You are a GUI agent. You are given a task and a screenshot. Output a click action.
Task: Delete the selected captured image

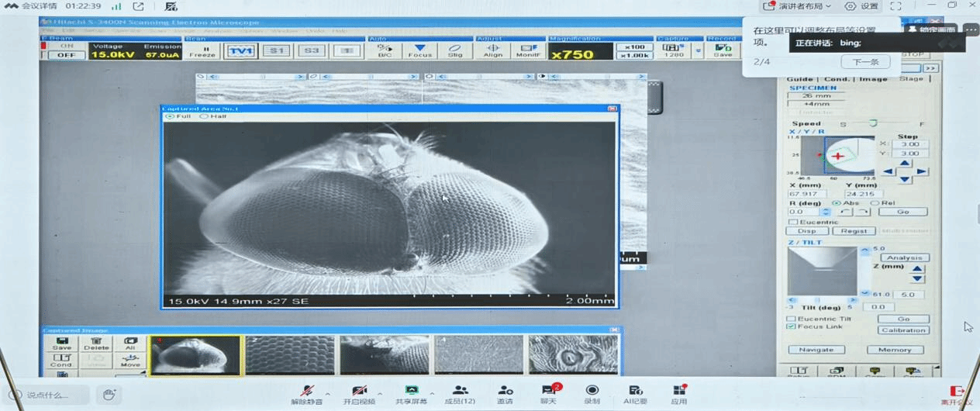click(96, 344)
